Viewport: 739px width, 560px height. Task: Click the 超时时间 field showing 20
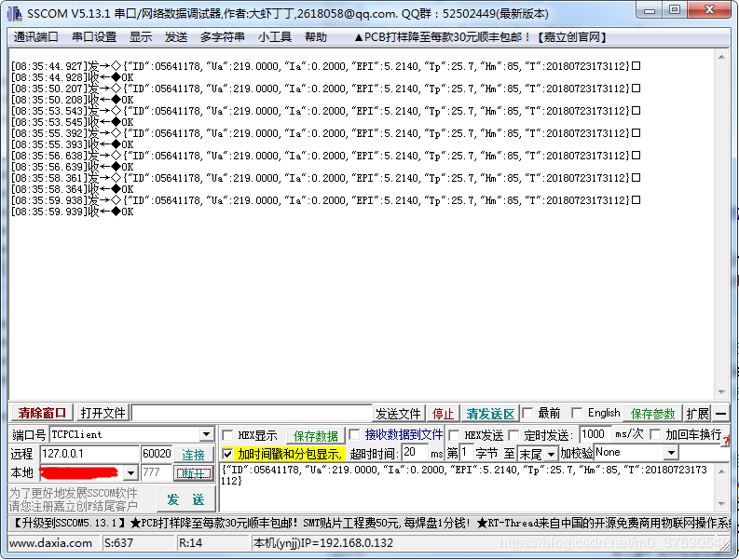[416, 453]
